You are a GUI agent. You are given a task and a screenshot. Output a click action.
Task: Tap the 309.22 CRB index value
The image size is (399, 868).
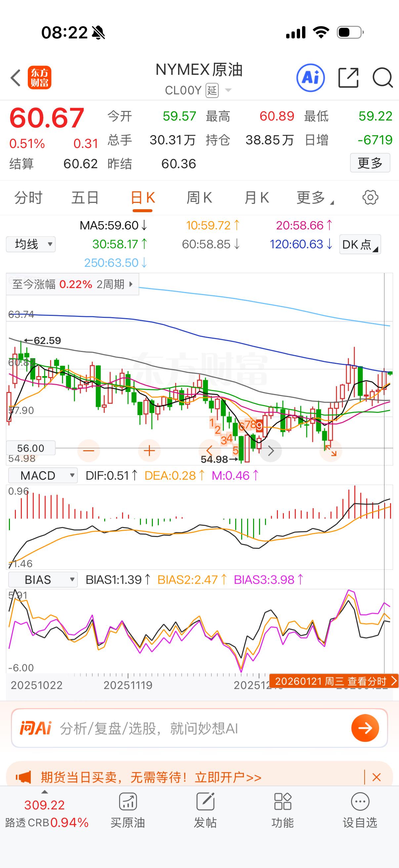click(x=44, y=805)
